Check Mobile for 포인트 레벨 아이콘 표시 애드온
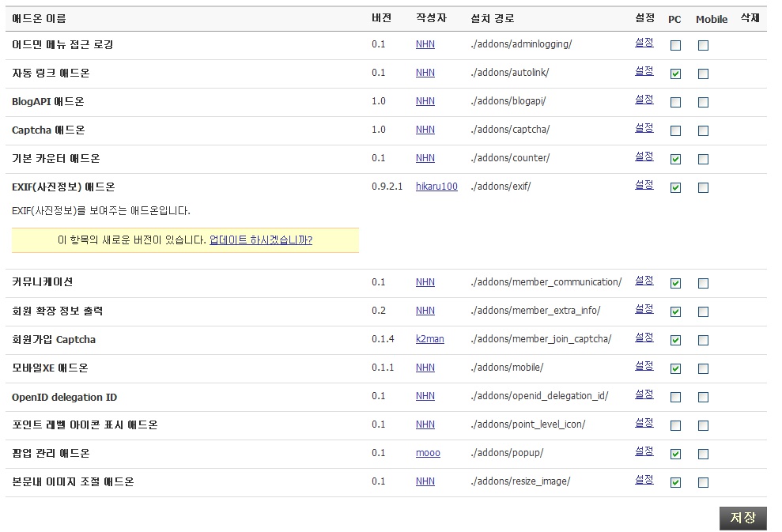This screenshot has width=782, height=532. coord(703,425)
